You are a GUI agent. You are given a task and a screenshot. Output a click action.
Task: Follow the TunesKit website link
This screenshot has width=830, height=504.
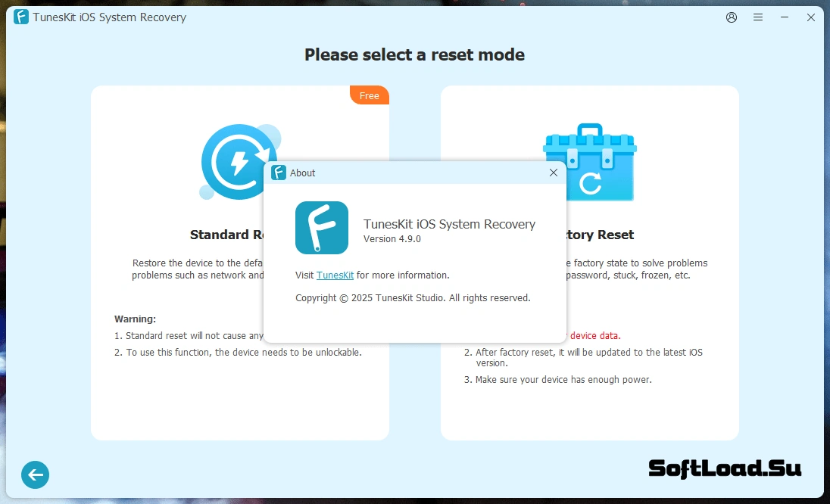(x=335, y=275)
